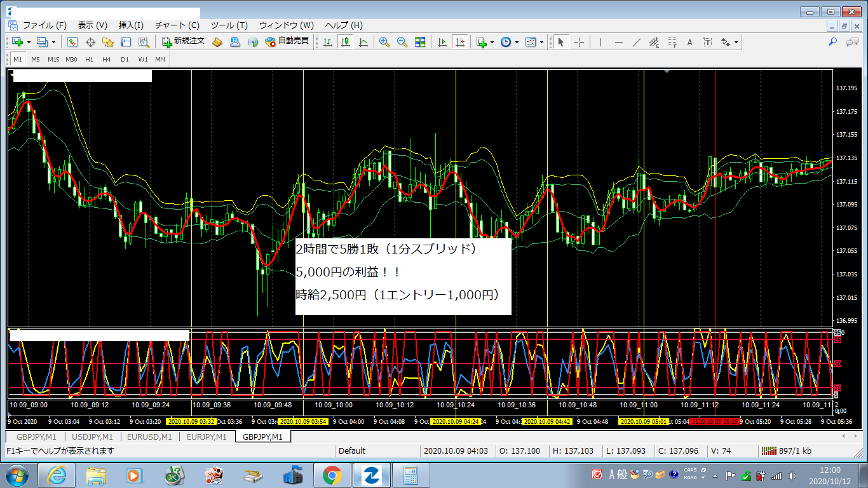Open the Navigator panel (folder star icon)

coord(108,42)
